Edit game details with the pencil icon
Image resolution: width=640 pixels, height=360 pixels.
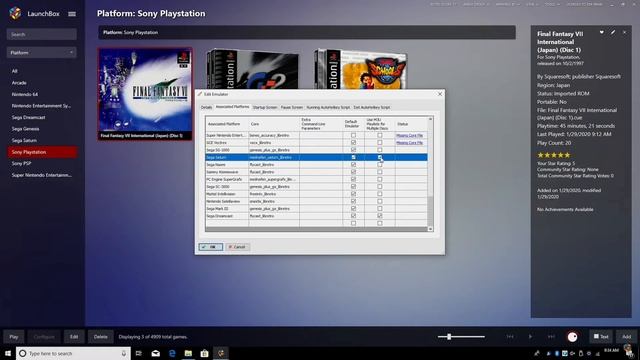pyautogui.click(x=613, y=32)
